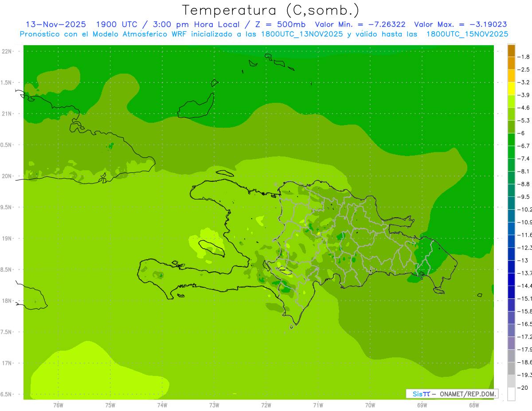Click the "72W" longitude label

(x=266, y=405)
